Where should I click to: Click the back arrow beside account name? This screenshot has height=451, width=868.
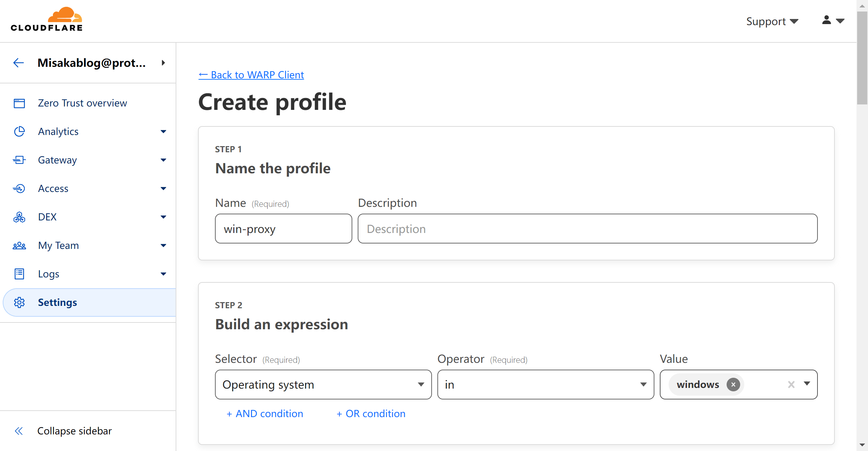coord(19,63)
